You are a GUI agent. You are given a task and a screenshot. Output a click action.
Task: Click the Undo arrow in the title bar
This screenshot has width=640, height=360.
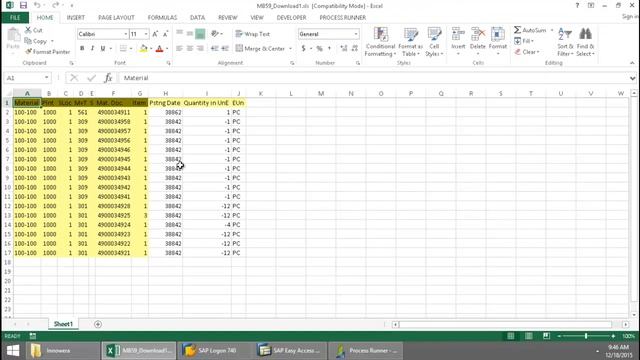click(x=37, y=5)
